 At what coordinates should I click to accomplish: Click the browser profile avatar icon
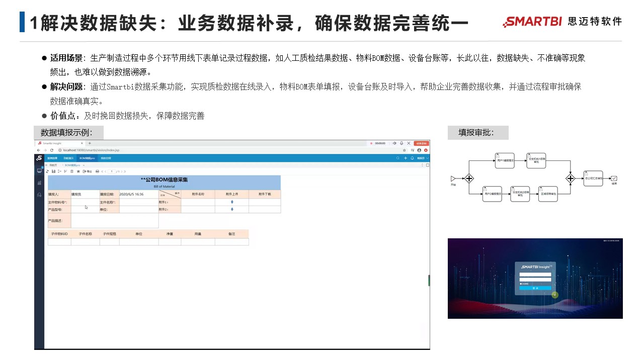(x=419, y=150)
